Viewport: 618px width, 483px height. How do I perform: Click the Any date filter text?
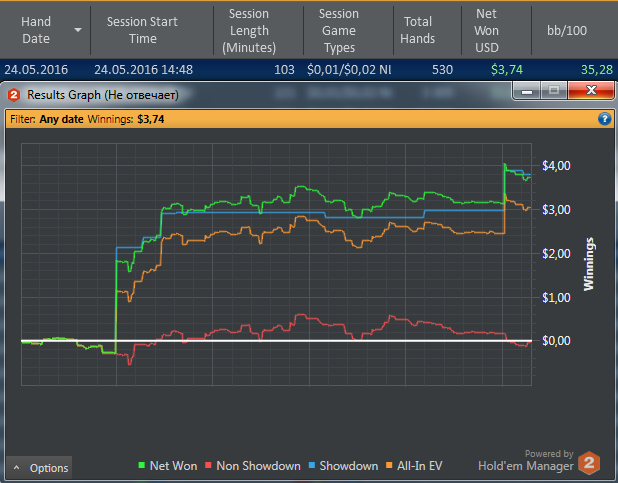pyautogui.click(x=61, y=119)
